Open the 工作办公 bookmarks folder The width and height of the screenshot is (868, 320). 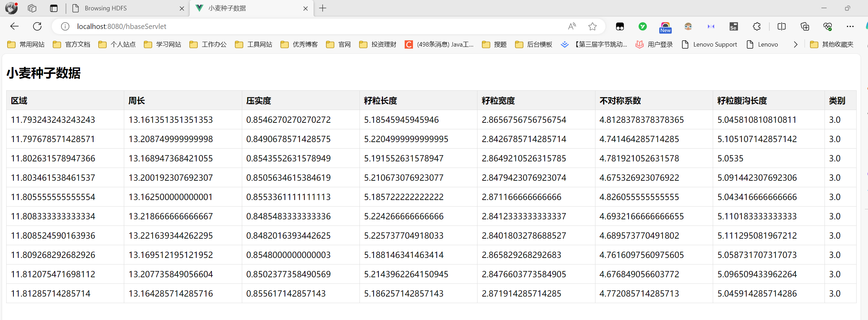coord(208,44)
